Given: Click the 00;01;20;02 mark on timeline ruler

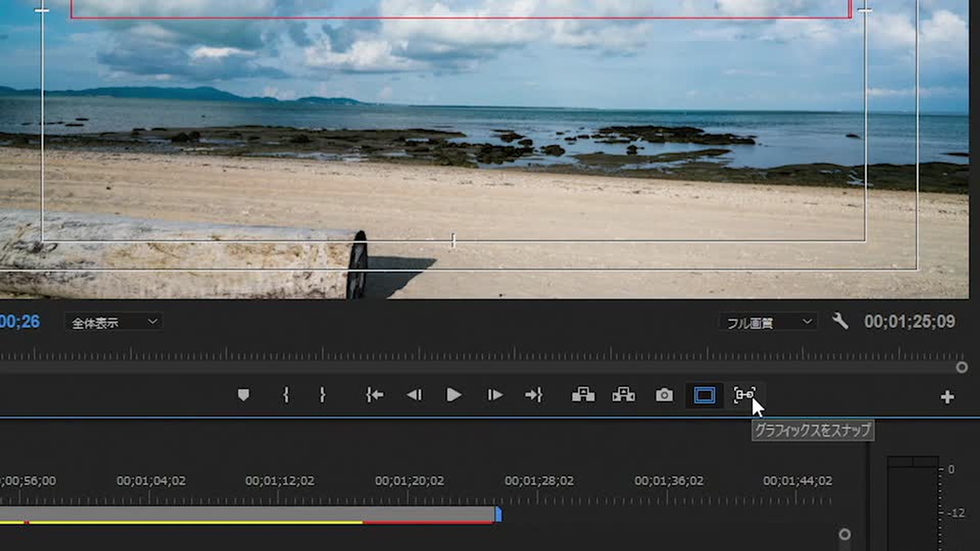Looking at the screenshot, I should click(x=409, y=481).
